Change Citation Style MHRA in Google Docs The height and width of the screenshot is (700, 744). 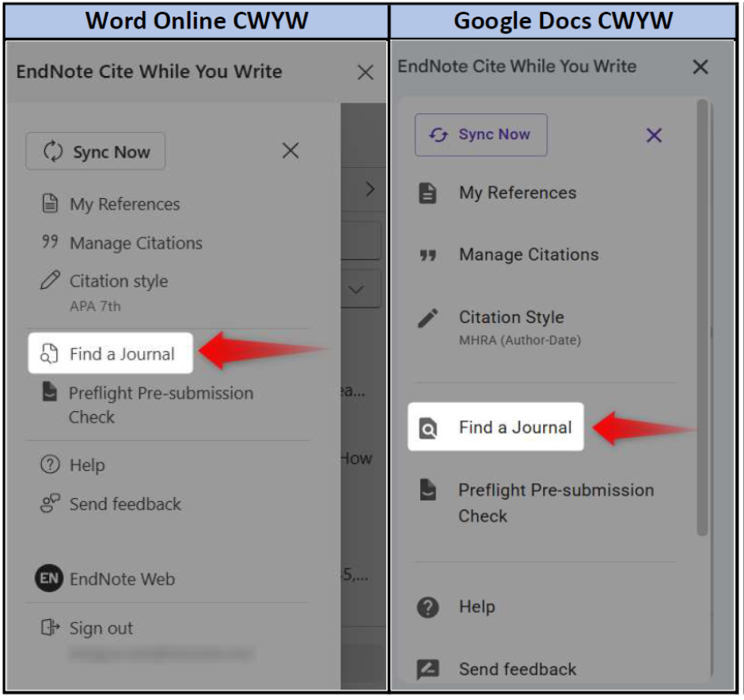519,328
